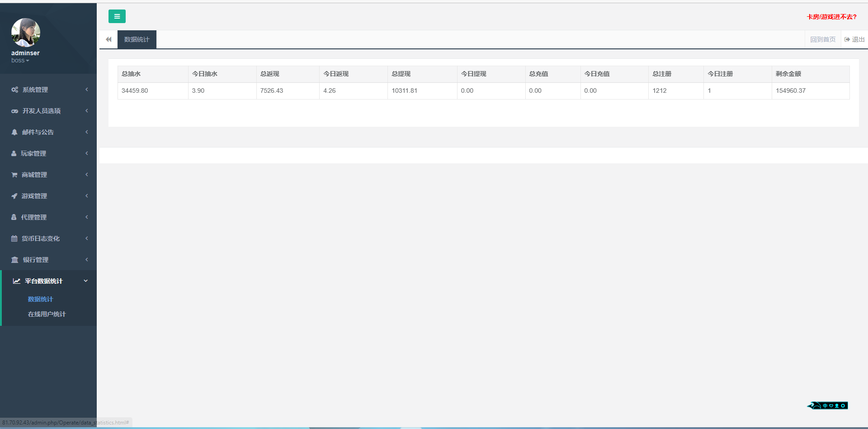This screenshot has height=429, width=868.
Task: Click the 退出 logout label
Action: (x=858, y=39)
